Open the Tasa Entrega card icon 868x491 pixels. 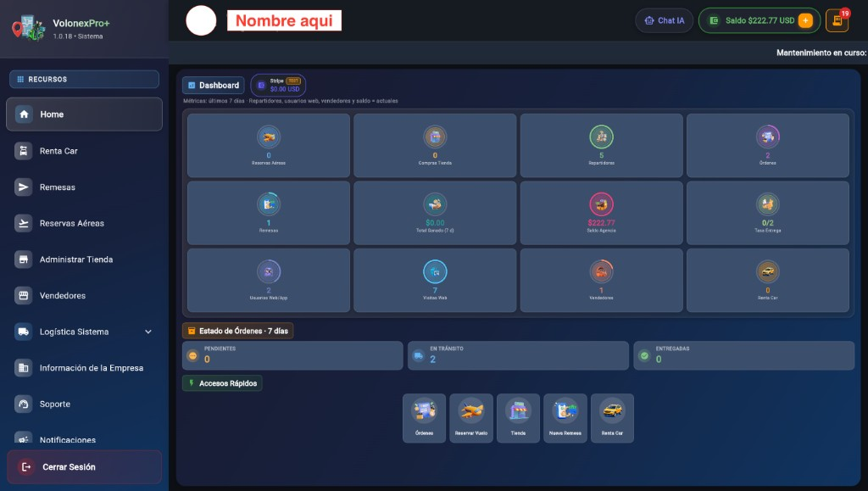click(767, 204)
